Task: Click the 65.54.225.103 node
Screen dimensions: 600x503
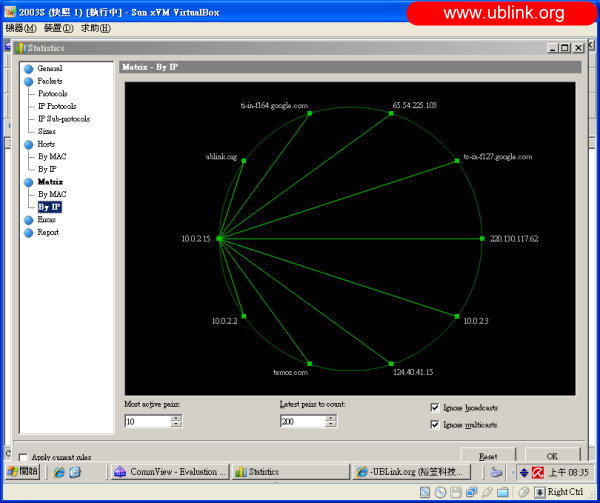Action: point(391,113)
